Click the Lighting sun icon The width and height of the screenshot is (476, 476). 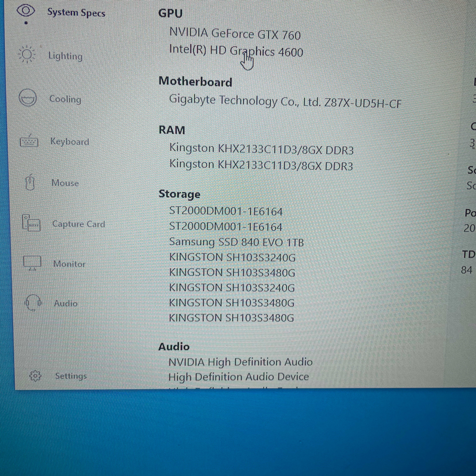27,54
